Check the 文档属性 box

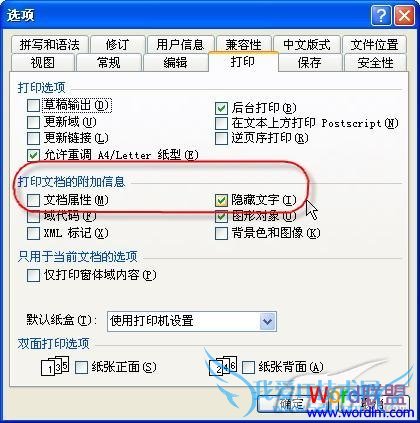[x=33, y=200]
